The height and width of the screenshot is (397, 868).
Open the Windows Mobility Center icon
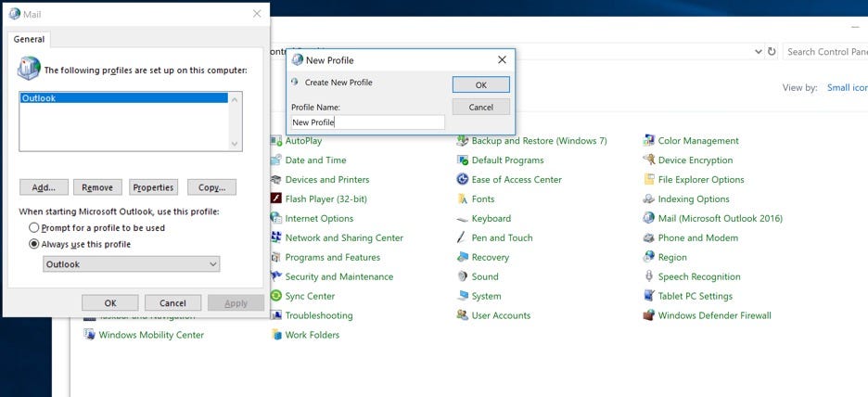[x=89, y=335]
